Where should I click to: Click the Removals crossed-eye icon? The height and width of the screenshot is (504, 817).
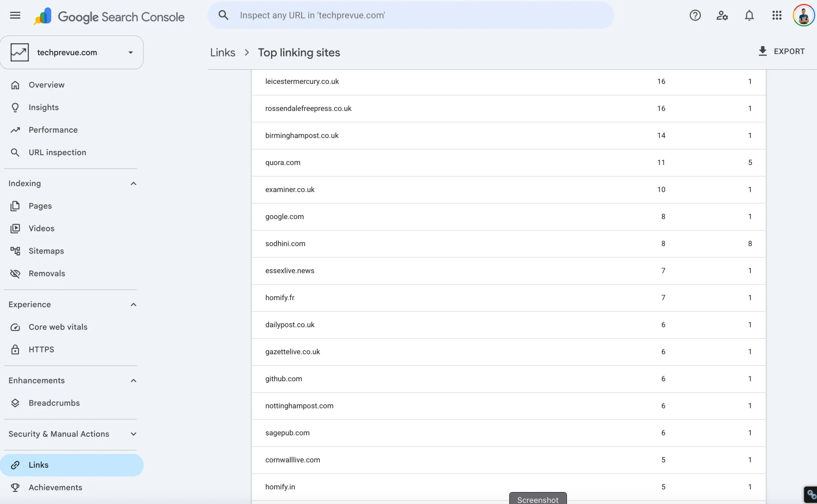pos(15,274)
